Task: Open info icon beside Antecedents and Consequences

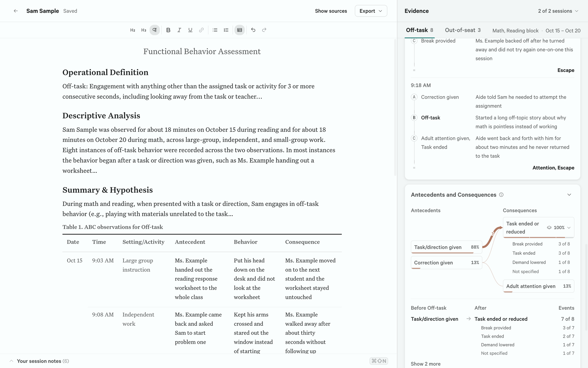Action: tap(501, 195)
